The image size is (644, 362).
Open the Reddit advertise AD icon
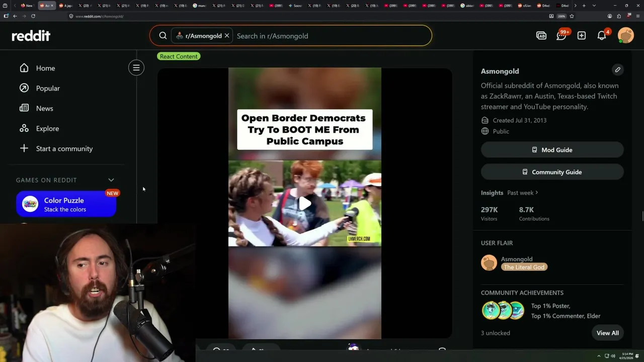pyautogui.click(x=541, y=36)
